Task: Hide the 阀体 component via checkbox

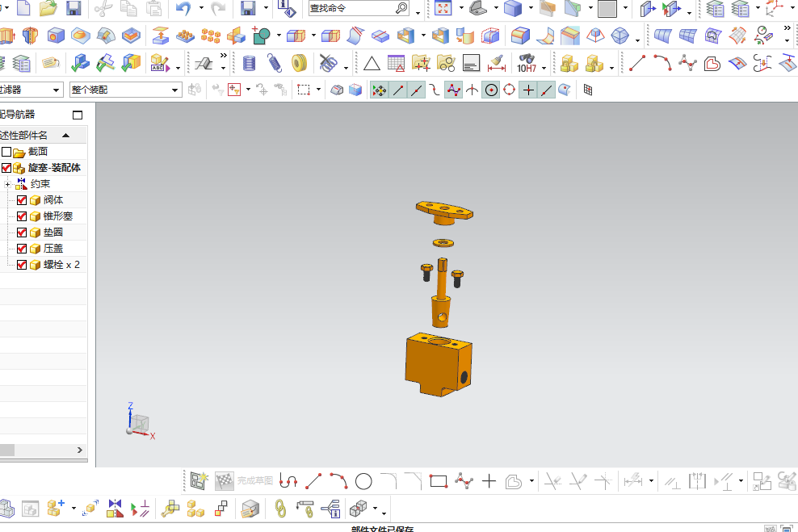Action: pyautogui.click(x=21, y=200)
